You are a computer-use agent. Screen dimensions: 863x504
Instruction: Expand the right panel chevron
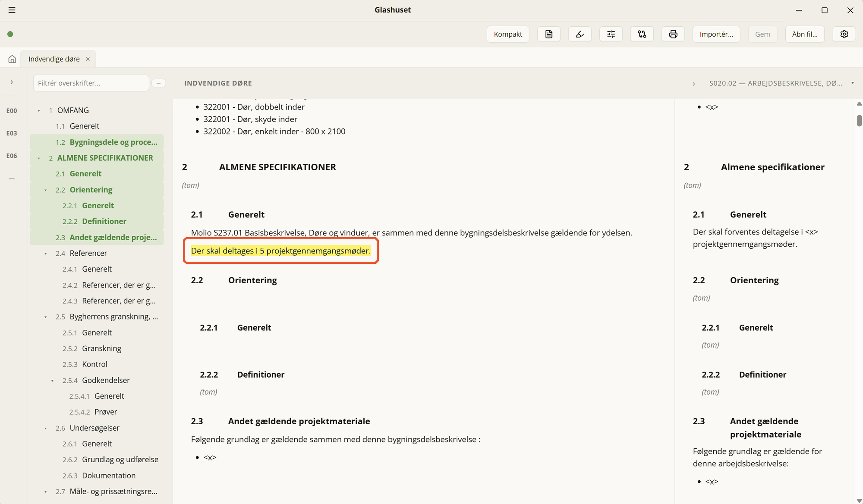tap(694, 84)
